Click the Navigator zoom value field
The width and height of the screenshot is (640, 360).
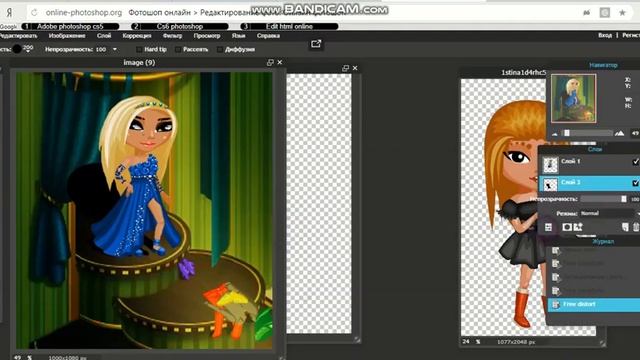(x=635, y=133)
